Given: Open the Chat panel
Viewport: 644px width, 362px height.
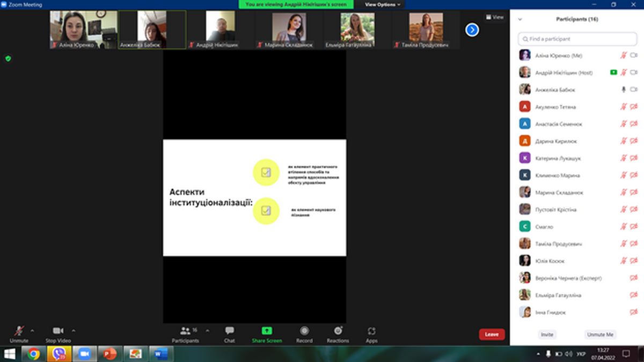Looking at the screenshot, I should pyautogui.click(x=229, y=331).
